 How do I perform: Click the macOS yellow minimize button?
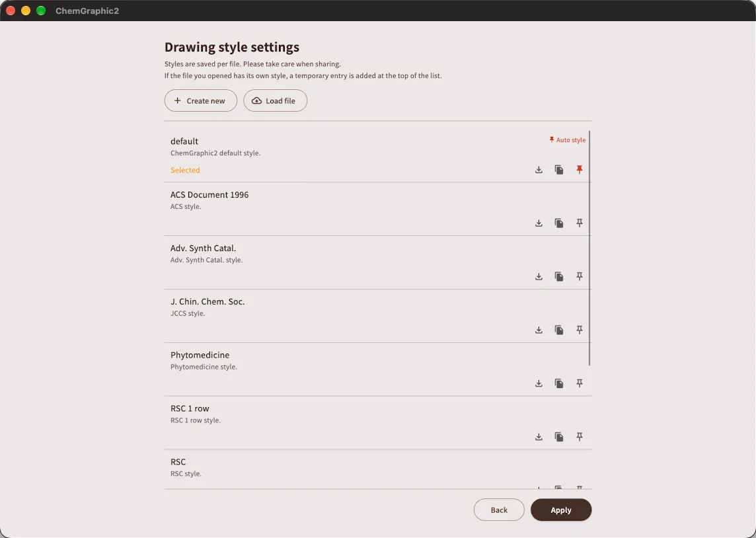pyautogui.click(x=26, y=11)
